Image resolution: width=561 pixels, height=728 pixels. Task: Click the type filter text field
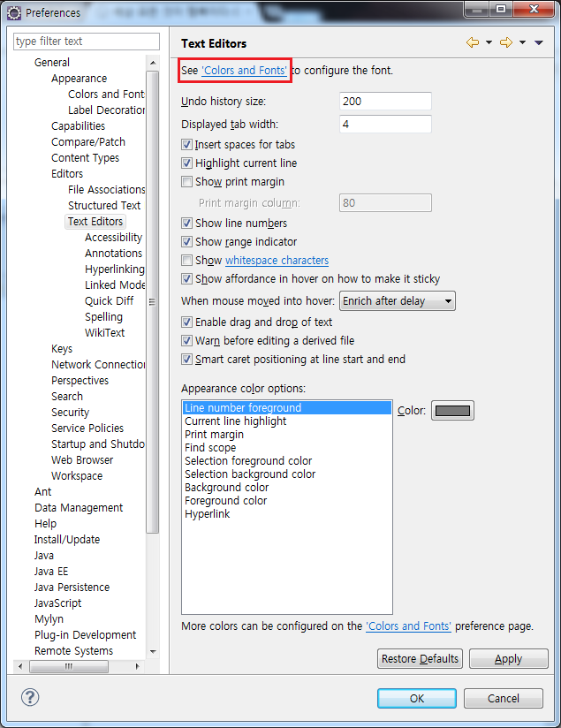[87, 42]
